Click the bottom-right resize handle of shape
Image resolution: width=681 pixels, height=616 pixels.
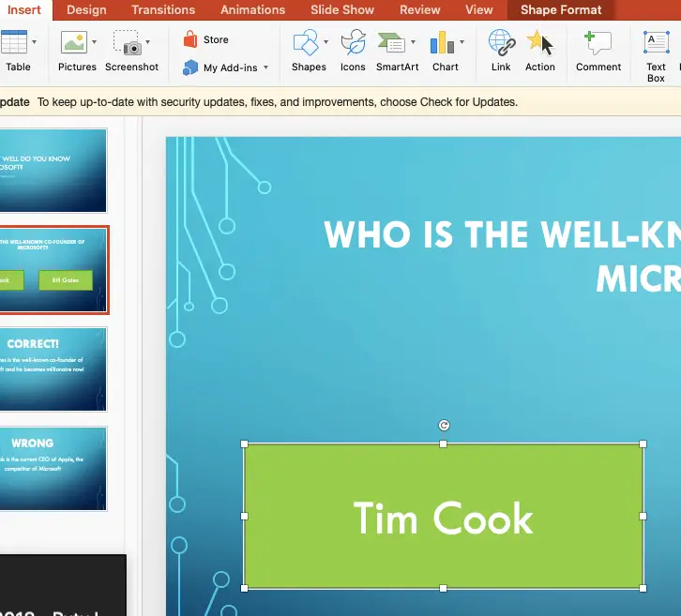point(643,589)
